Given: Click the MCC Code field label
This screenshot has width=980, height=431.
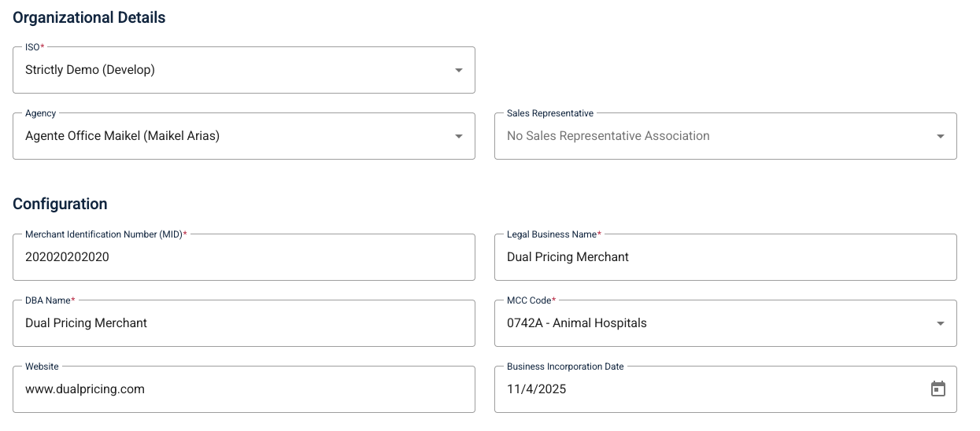Looking at the screenshot, I should (531, 300).
